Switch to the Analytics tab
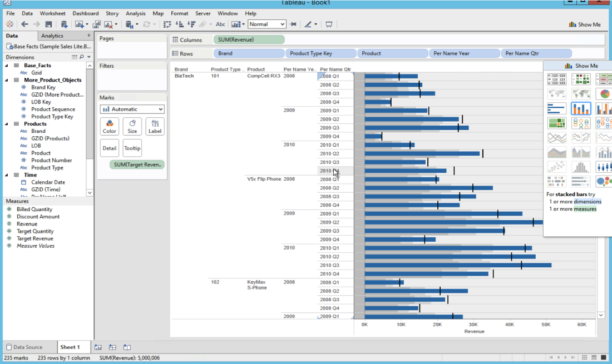Viewport: 612px width, 364px height. 52,36
